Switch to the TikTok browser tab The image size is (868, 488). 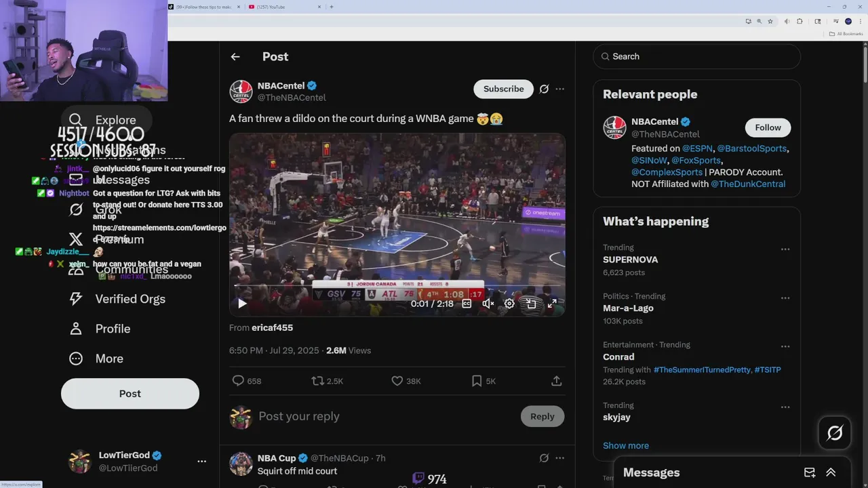point(203,7)
